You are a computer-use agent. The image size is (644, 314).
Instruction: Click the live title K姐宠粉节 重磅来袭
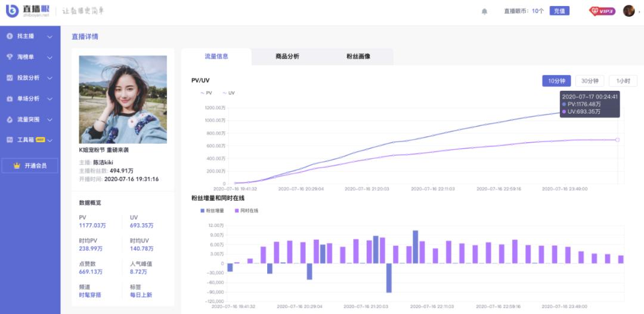pyautogui.click(x=104, y=150)
